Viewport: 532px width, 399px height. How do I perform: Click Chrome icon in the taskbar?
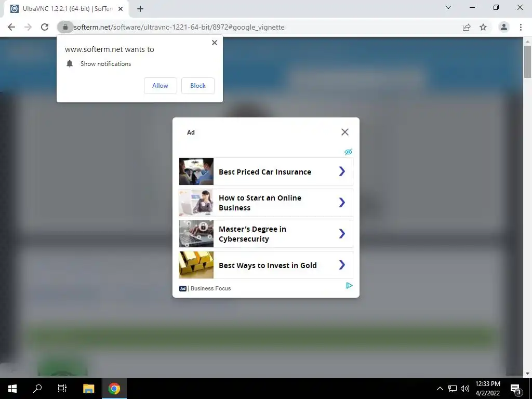(114, 389)
